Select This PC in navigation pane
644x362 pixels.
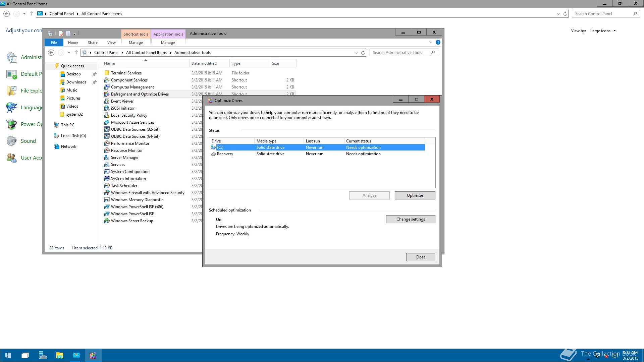point(67,125)
